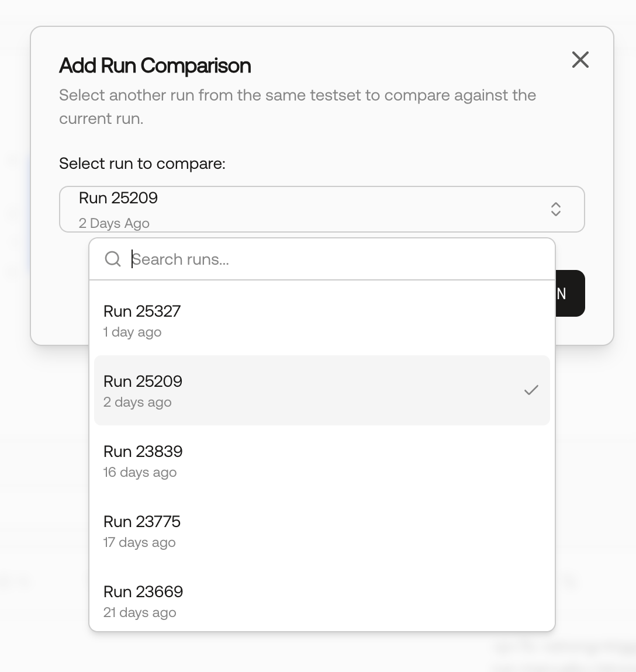Click the dialog description about same testset
The image size is (636, 672).
[297, 107]
